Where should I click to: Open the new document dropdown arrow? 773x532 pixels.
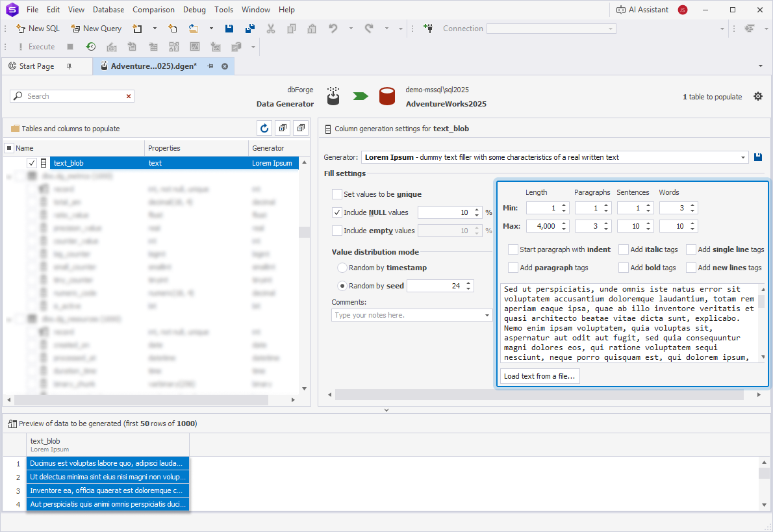[x=155, y=29]
